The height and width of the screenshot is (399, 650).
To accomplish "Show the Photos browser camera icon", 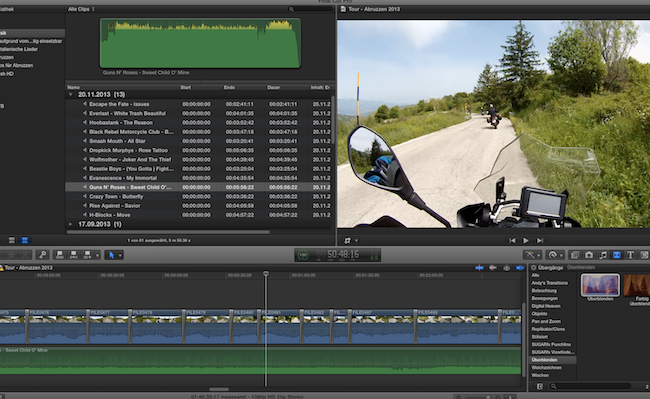I will pyautogui.click(x=589, y=255).
